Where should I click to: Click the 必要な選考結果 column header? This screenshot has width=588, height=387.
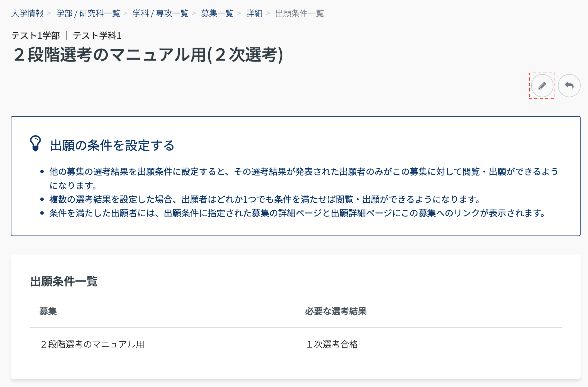336,311
